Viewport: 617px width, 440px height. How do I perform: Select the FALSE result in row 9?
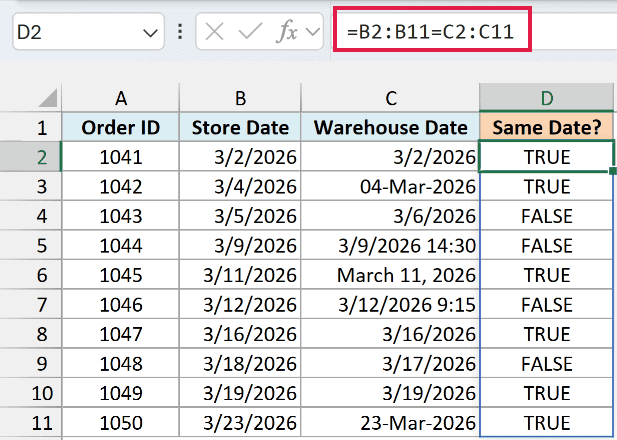[x=547, y=363]
